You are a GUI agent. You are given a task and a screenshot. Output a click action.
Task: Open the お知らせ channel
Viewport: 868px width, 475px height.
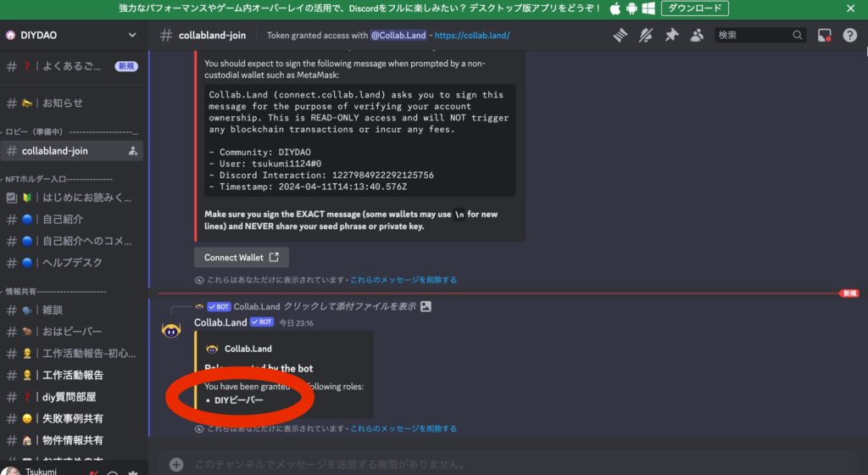pyautogui.click(x=72, y=103)
